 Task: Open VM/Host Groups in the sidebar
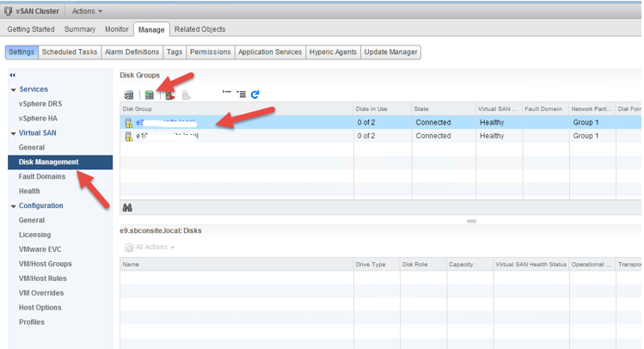(46, 264)
